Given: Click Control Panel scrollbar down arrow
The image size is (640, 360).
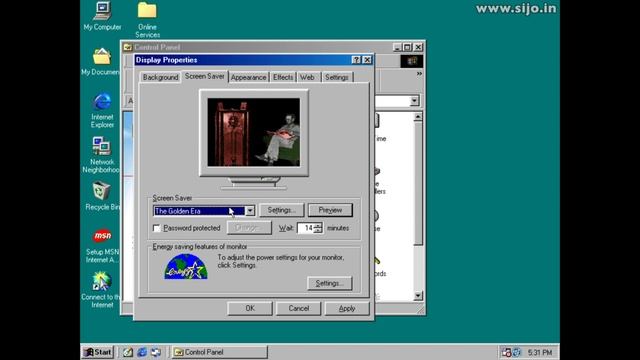Looking at the screenshot, I should 418,295.
